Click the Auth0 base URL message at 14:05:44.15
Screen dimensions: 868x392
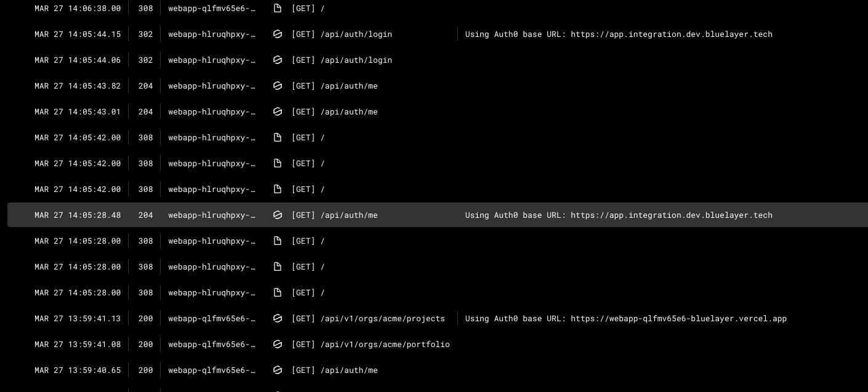pos(619,34)
